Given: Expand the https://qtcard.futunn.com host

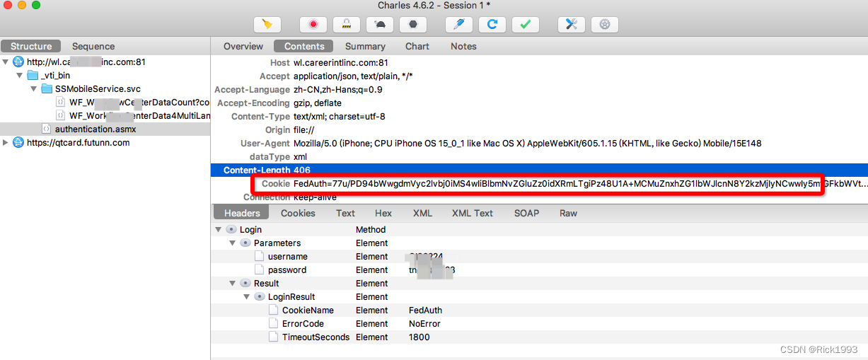Looking at the screenshot, I should click(6, 143).
